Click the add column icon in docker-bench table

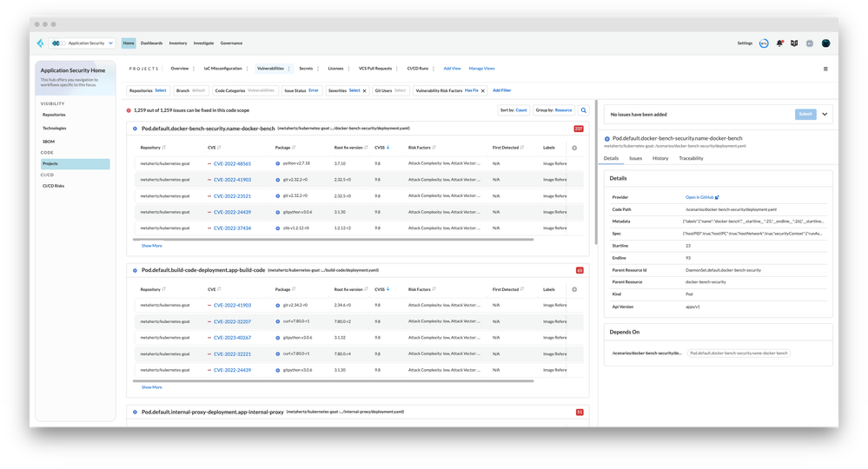[574, 148]
